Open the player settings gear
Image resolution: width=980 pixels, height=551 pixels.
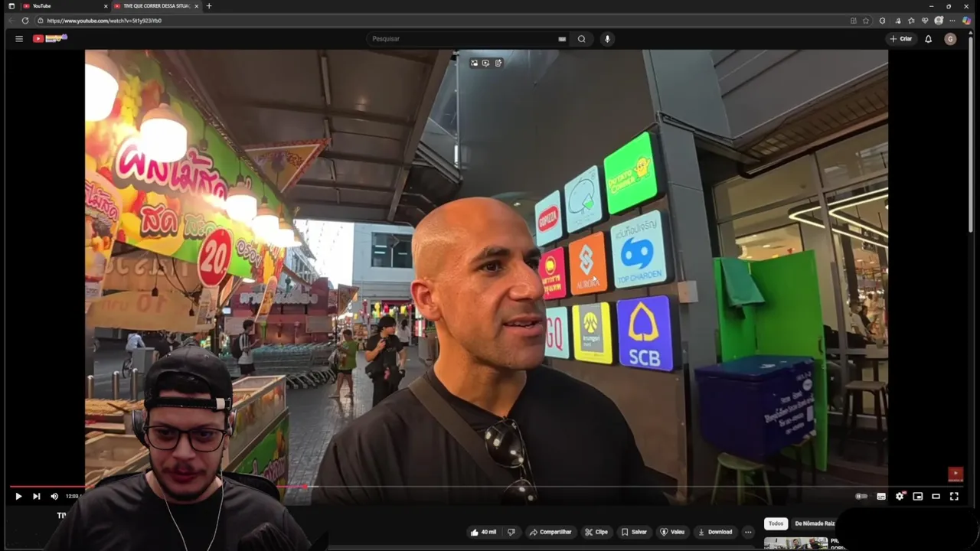pos(900,496)
